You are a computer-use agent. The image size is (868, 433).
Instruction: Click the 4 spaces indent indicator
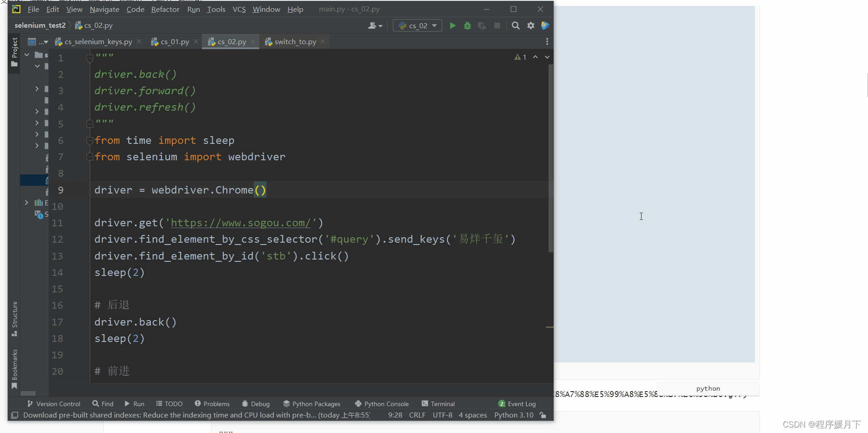473,415
